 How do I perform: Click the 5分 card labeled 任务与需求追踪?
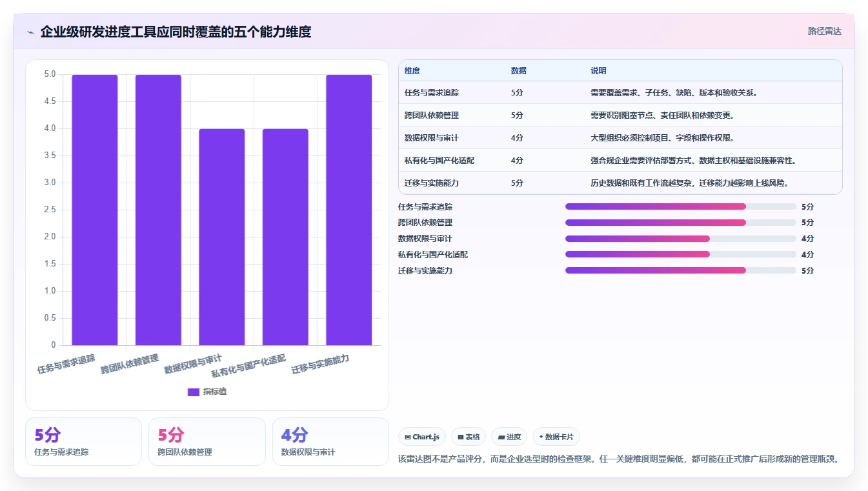(x=83, y=441)
